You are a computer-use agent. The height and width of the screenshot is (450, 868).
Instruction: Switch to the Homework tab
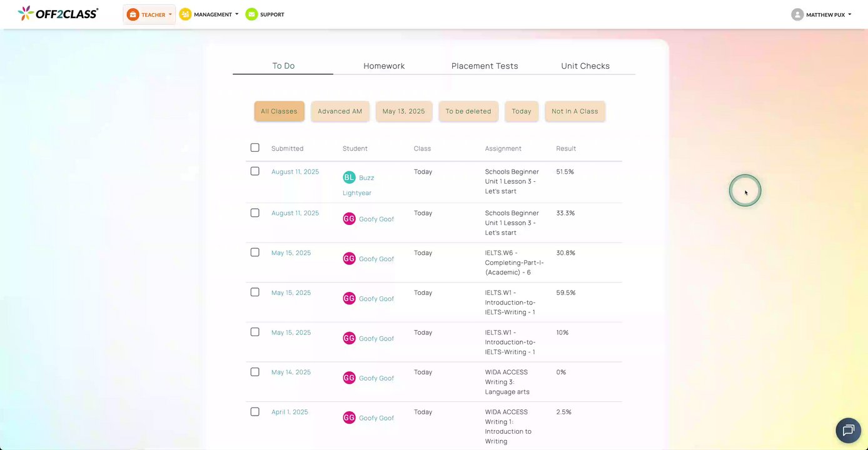point(384,66)
